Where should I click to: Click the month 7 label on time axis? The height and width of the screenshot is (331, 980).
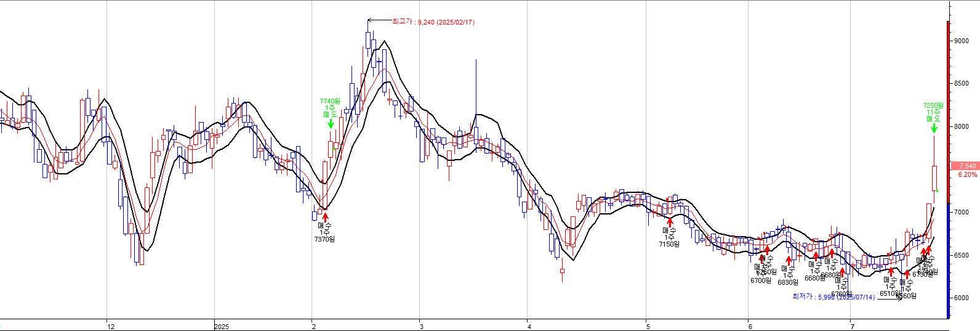(x=852, y=326)
